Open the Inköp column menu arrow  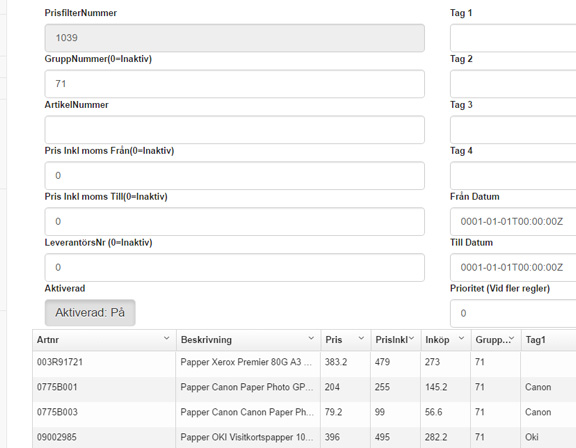461,338
